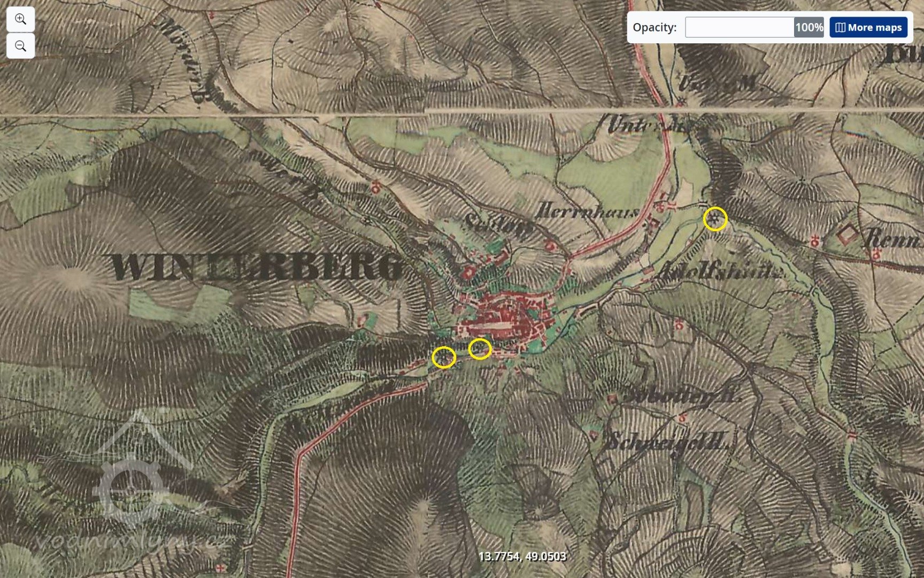Click the red diamond symbol near Renn

click(847, 234)
